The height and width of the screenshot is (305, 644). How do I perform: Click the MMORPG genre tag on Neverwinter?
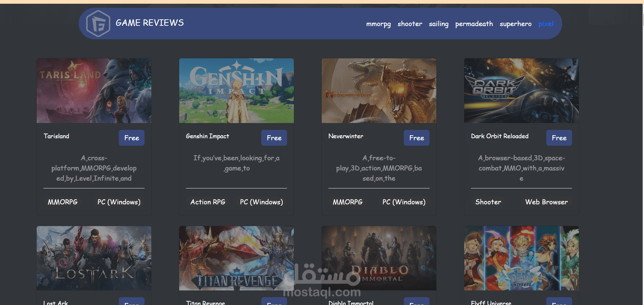[348, 202]
